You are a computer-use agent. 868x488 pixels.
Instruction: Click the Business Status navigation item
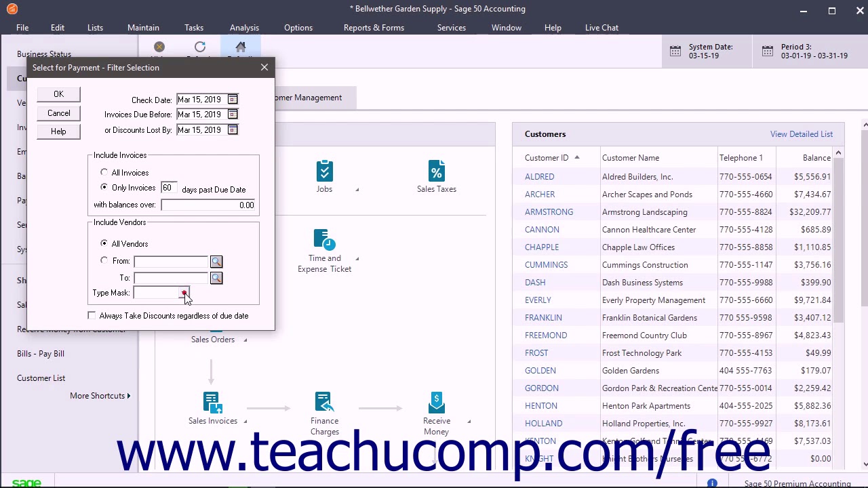44,54
